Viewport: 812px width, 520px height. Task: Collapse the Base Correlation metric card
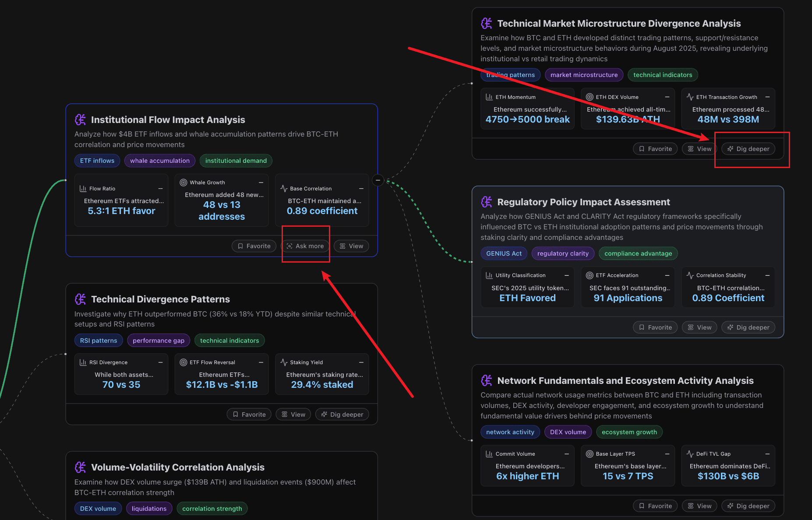(361, 189)
